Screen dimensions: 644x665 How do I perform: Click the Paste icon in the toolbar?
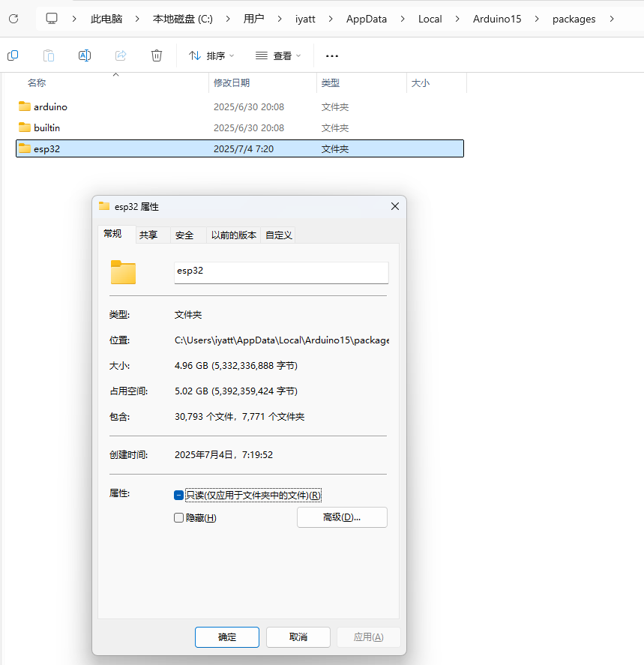point(48,55)
